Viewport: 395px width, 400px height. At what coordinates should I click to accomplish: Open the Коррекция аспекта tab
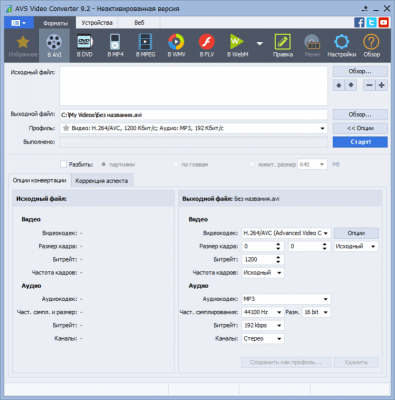[x=102, y=181]
